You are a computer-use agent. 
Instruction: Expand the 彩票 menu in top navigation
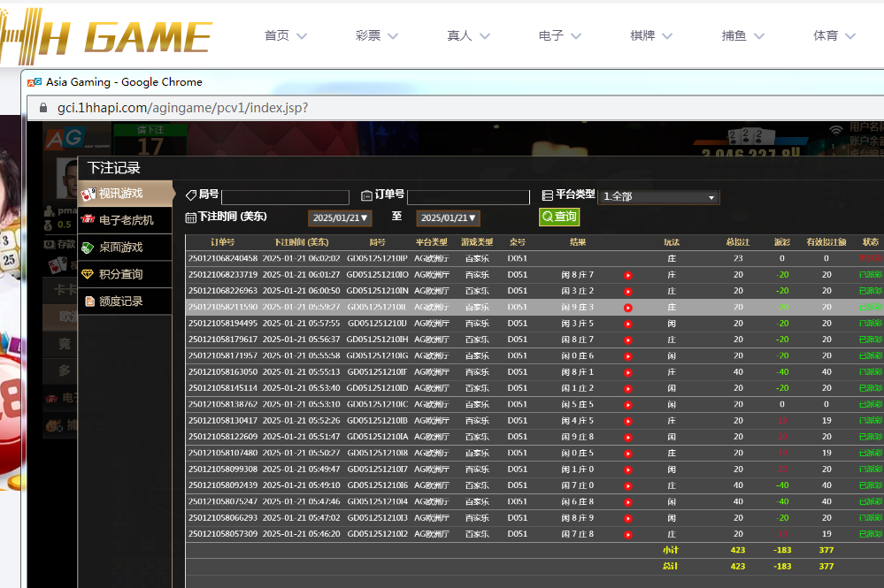377,36
